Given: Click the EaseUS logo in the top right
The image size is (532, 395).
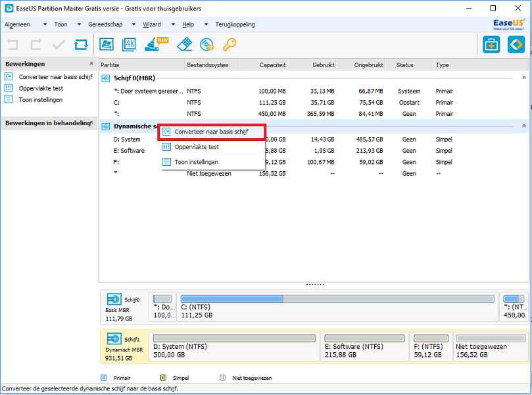Looking at the screenshot, I should pyautogui.click(x=508, y=24).
